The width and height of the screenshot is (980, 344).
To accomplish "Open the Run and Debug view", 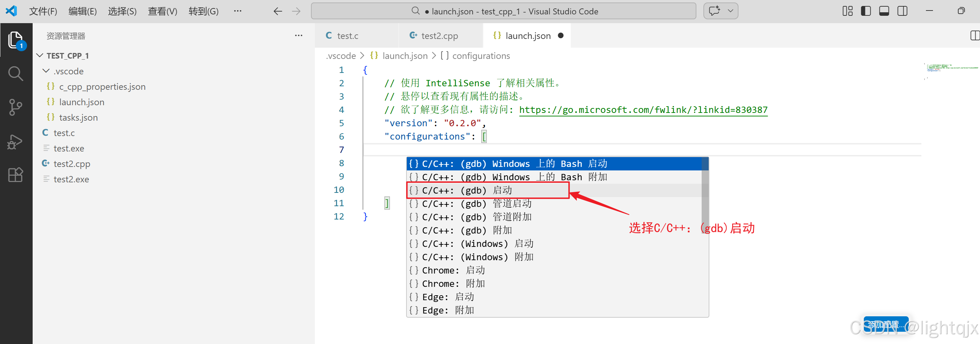I will pos(15,141).
